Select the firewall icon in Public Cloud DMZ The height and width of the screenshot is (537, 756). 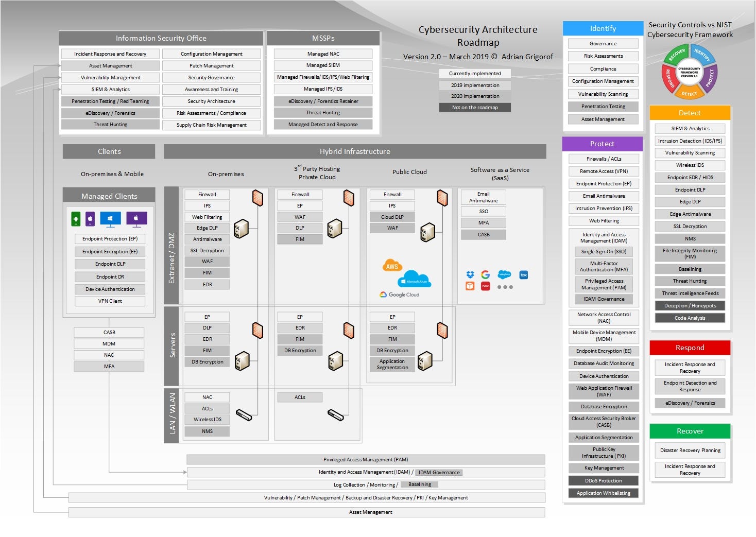442,198
